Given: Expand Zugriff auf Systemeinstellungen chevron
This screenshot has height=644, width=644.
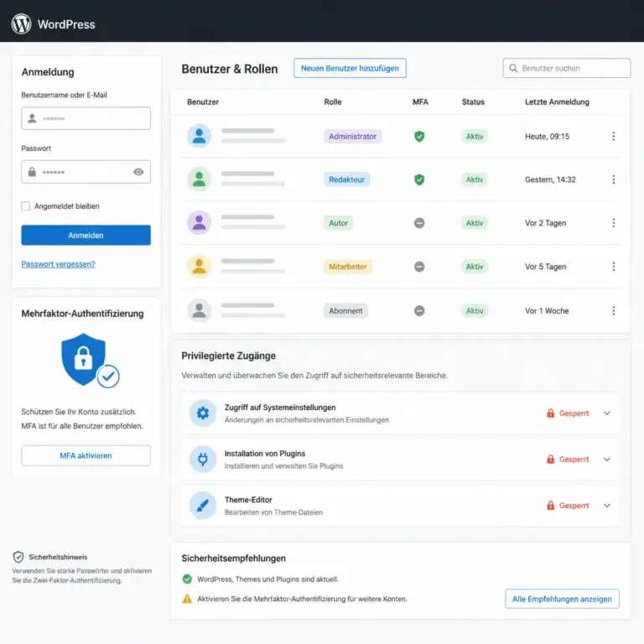Looking at the screenshot, I should pyautogui.click(x=607, y=413).
